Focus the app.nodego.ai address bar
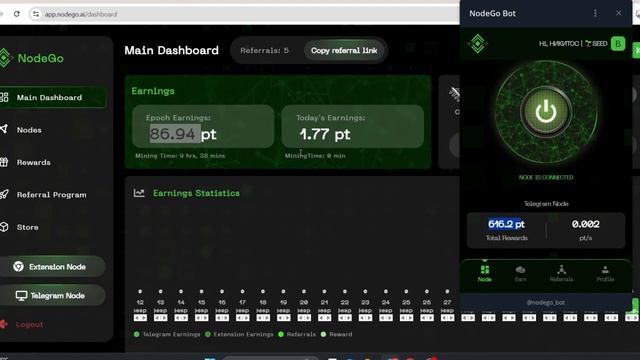The image size is (640, 360). (x=245, y=14)
